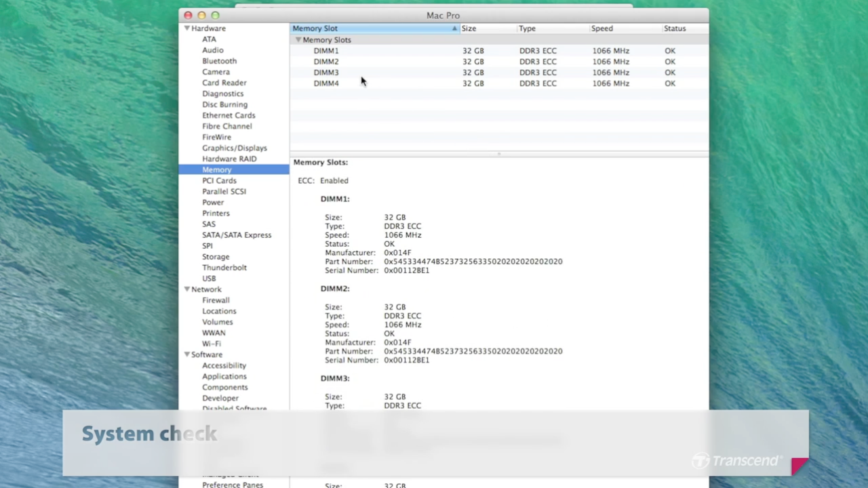This screenshot has width=868, height=488.
Task: Select SAS in the Hardware list
Action: pyautogui.click(x=208, y=224)
